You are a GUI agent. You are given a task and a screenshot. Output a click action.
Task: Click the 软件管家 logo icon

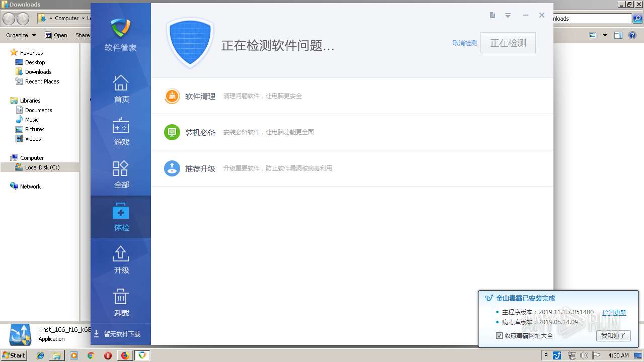pyautogui.click(x=121, y=28)
